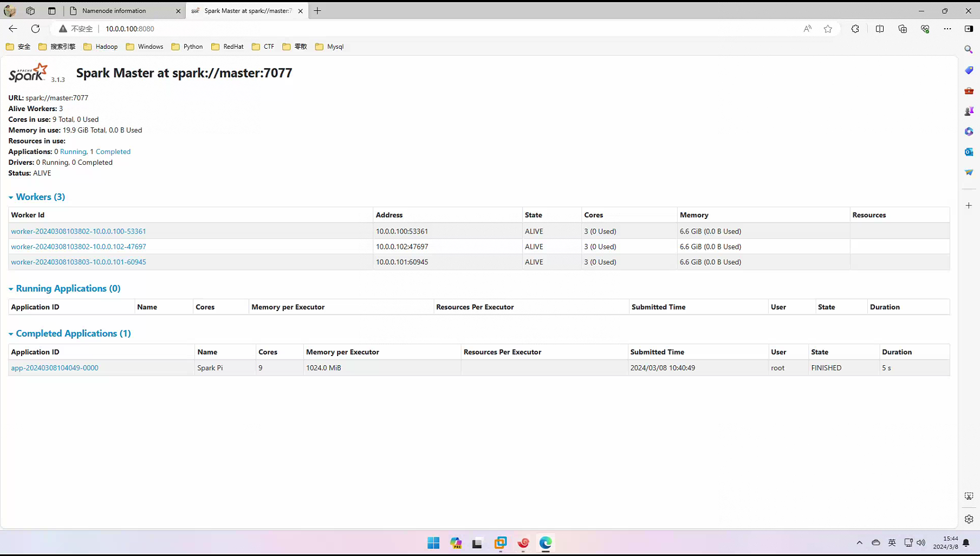
Task: Collapse the Running Applications (0) section
Action: pos(64,288)
